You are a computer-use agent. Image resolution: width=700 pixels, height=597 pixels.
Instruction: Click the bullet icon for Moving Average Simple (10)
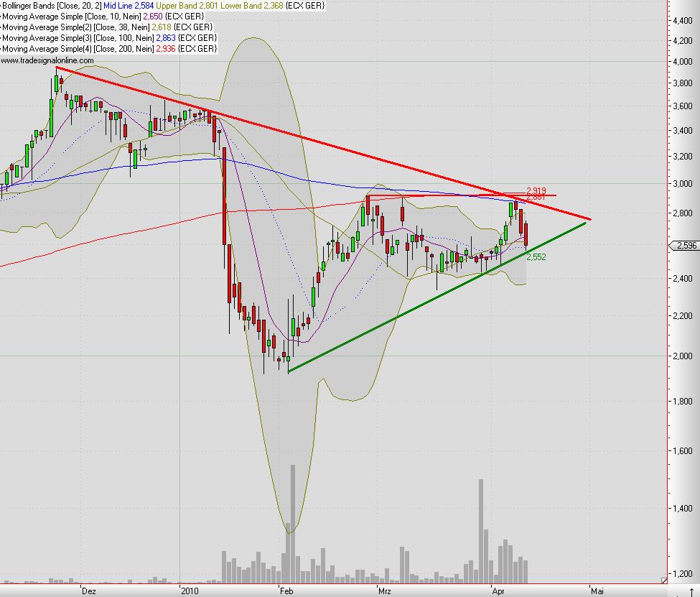[x=1, y=16]
